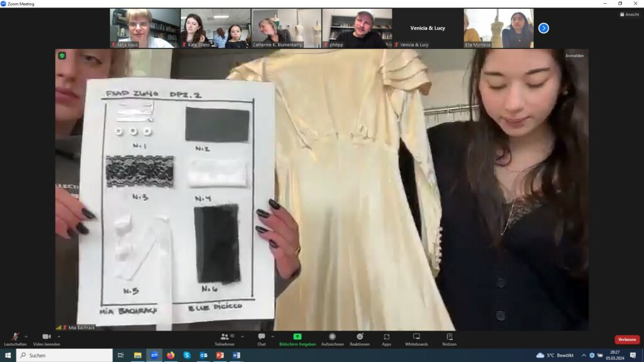Select Catherine K. Blumenkamp's video thumbnail

tap(286, 28)
